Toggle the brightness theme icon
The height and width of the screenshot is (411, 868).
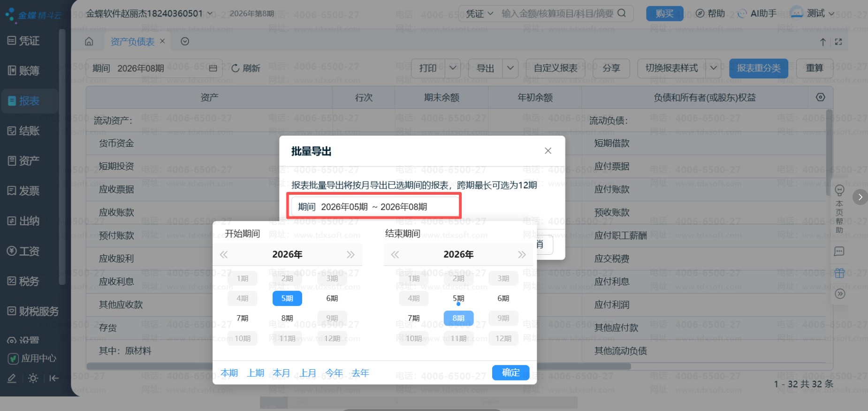(x=33, y=378)
